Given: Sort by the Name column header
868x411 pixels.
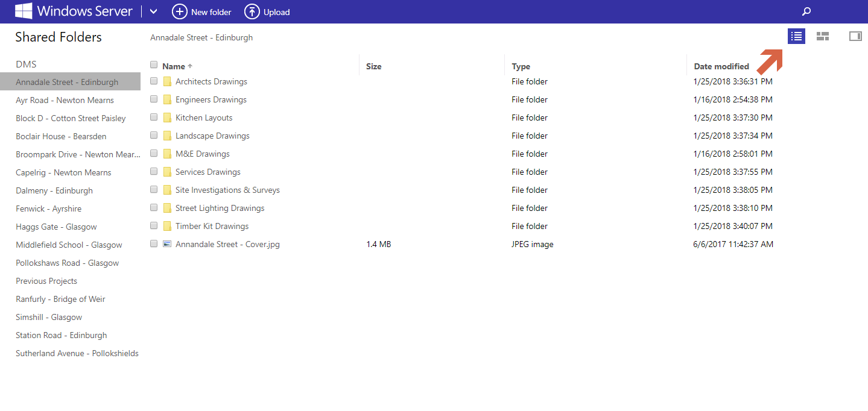Looking at the screenshot, I should point(174,66).
